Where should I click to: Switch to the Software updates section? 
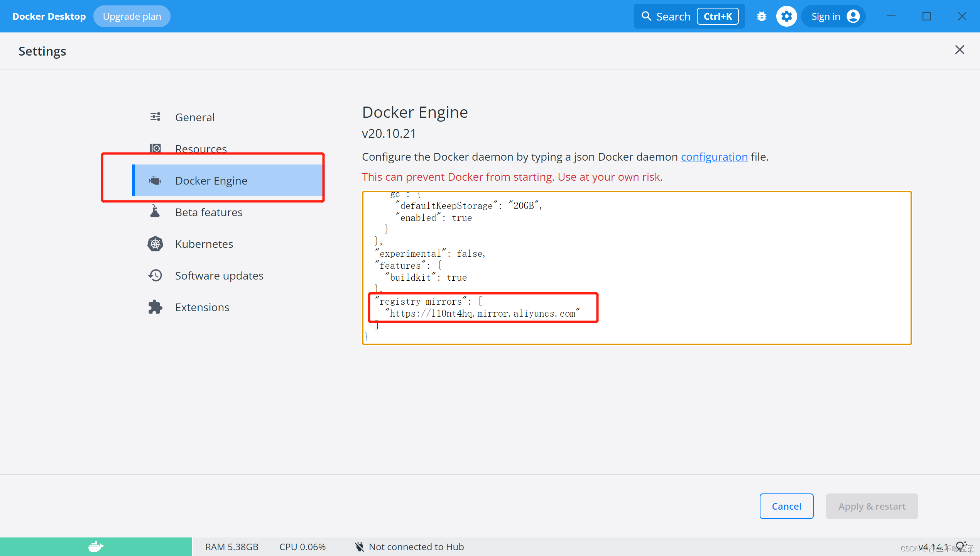(219, 275)
